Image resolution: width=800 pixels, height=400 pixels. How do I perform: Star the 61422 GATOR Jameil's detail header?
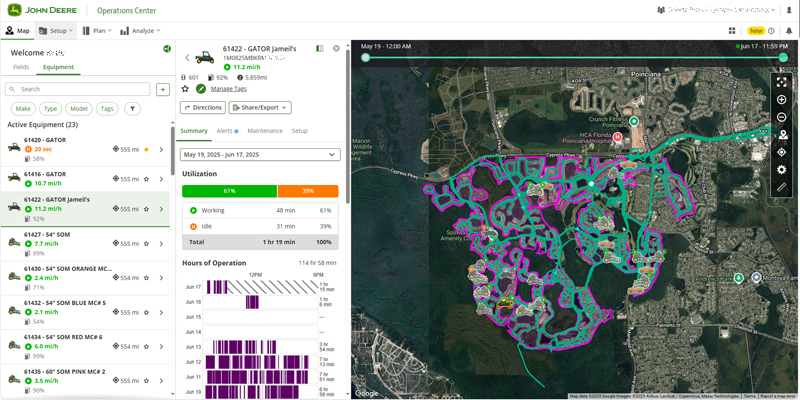(x=186, y=89)
